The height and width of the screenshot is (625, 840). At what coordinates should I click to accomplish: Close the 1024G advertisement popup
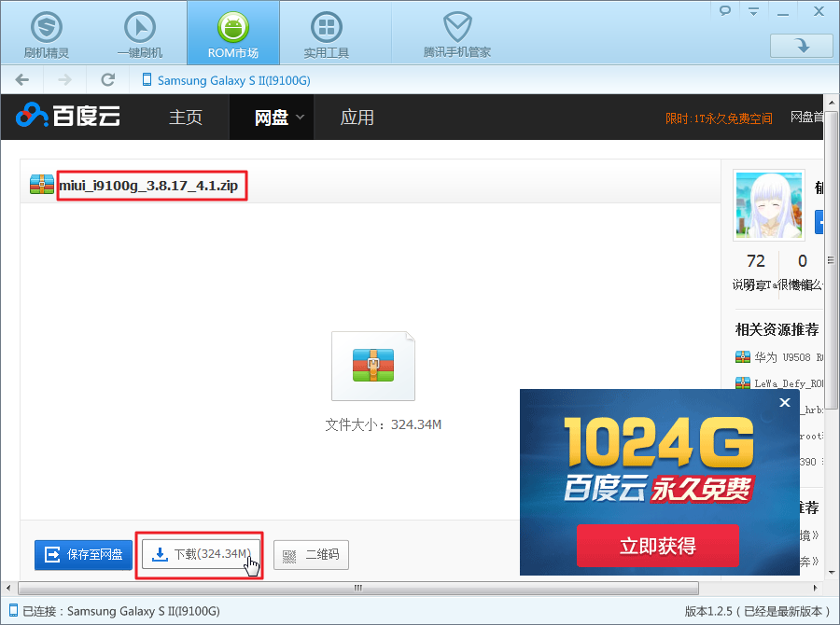pyautogui.click(x=785, y=402)
